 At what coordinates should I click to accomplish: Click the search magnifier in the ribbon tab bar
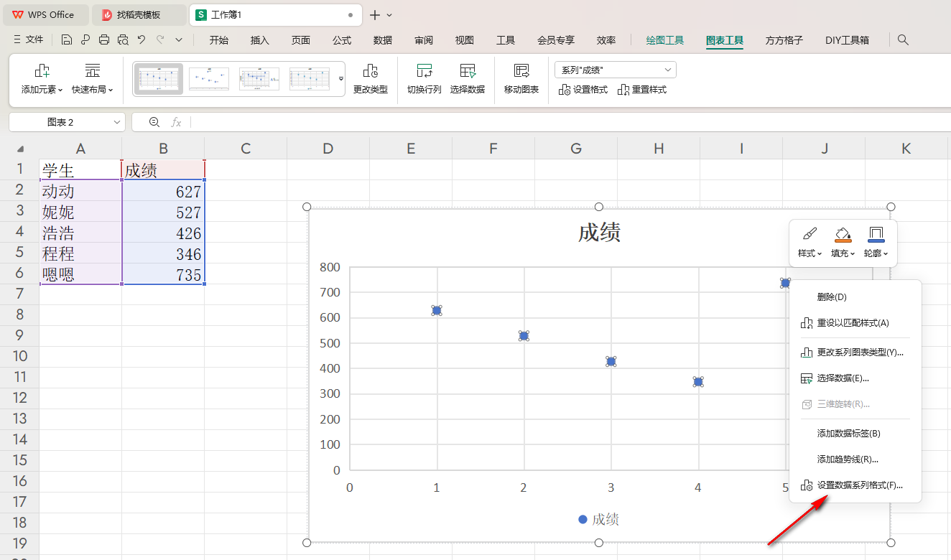[x=904, y=40]
